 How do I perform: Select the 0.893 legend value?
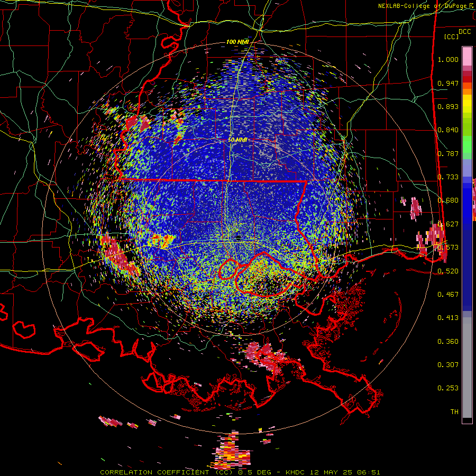(x=448, y=106)
